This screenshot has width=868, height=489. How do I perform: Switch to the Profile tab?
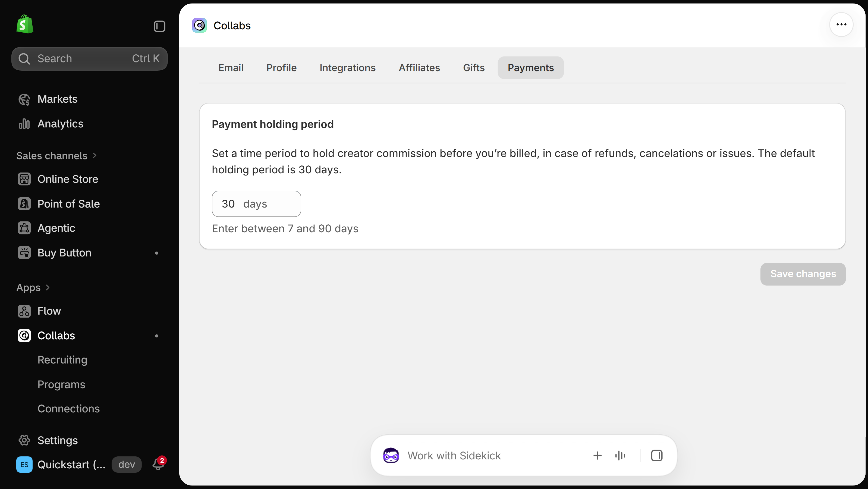click(x=281, y=68)
